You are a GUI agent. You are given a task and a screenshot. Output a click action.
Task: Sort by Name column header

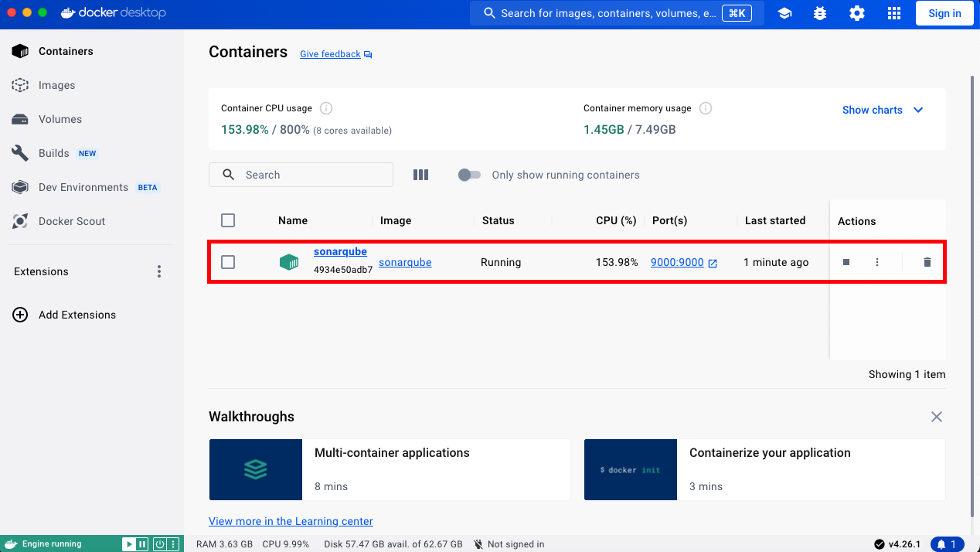293,220
